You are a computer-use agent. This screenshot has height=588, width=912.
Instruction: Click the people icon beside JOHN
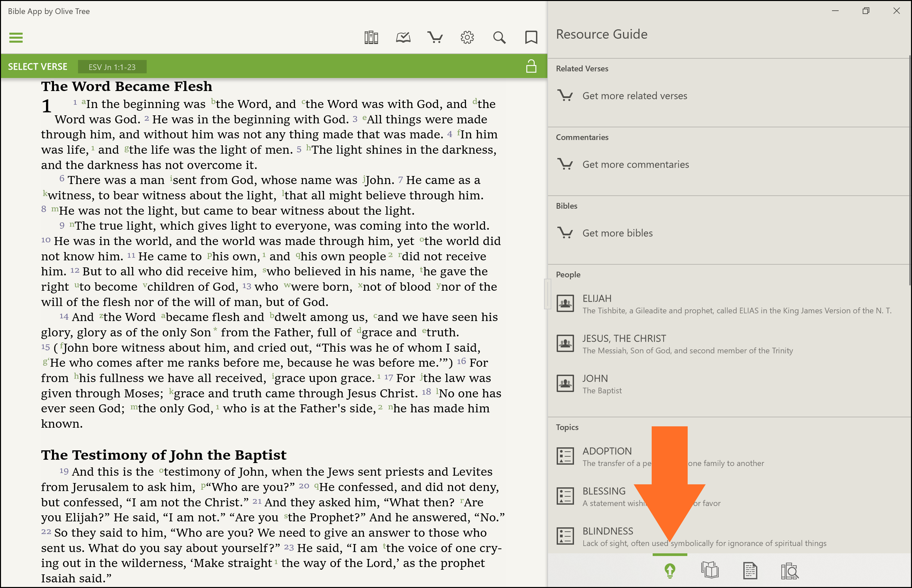point(565,384)
